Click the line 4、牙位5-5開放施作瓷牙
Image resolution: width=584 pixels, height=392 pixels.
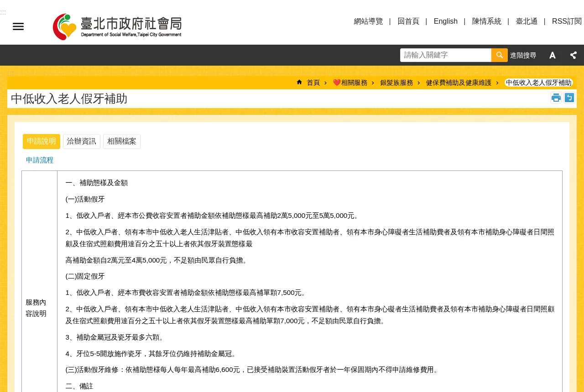(151, 354)
